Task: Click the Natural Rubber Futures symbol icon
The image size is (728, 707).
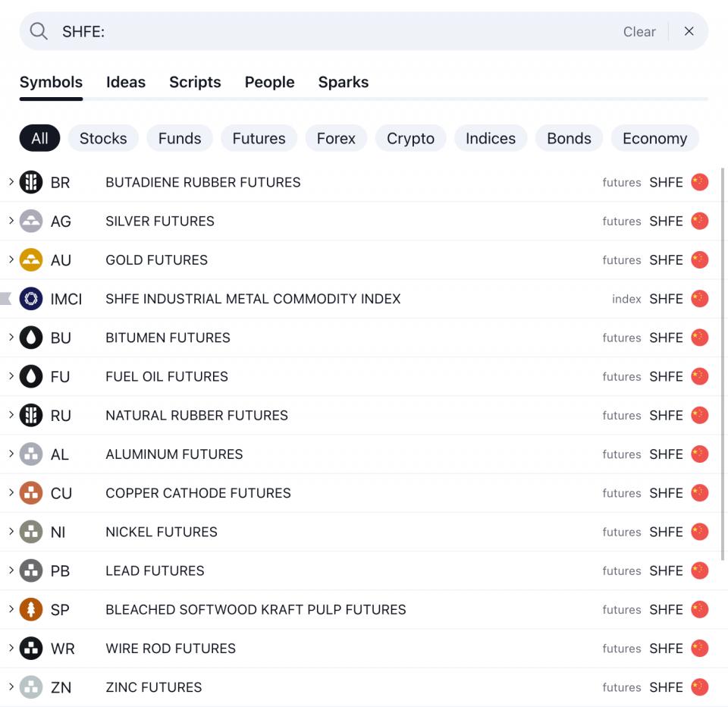Action: (31, 415)
